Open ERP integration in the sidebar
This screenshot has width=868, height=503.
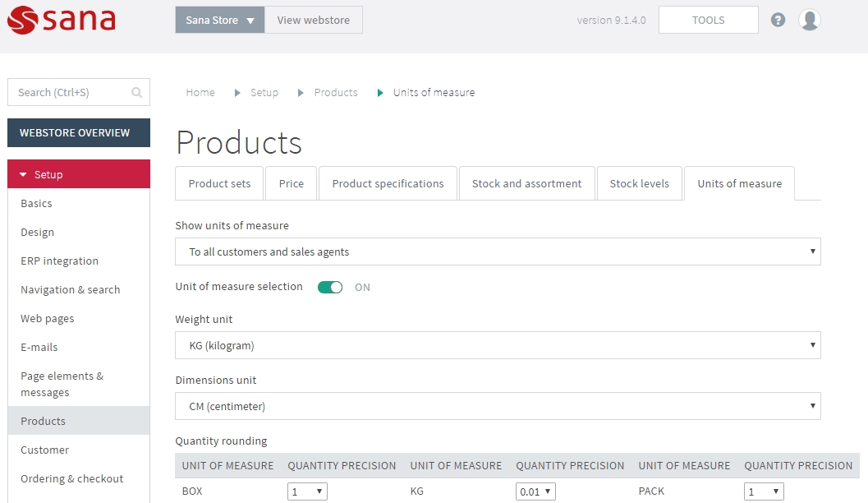coord(60,261)
